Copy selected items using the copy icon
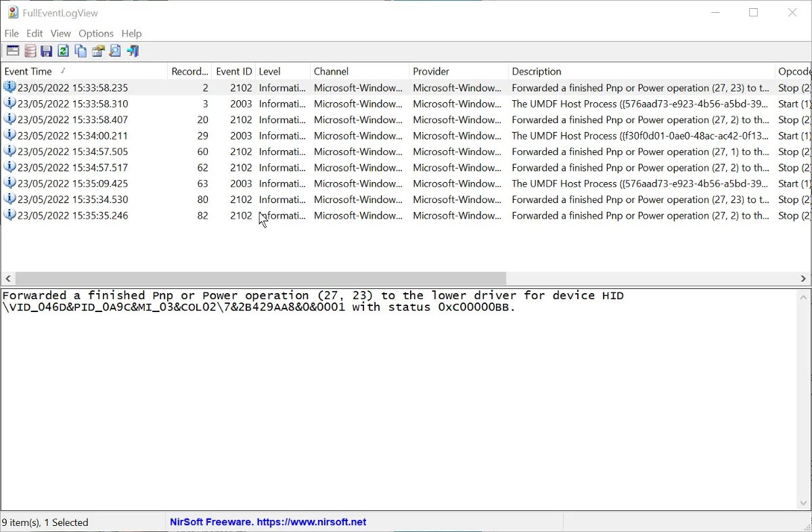Viewport: 812px width, 532px height. [x=81, y=50]
